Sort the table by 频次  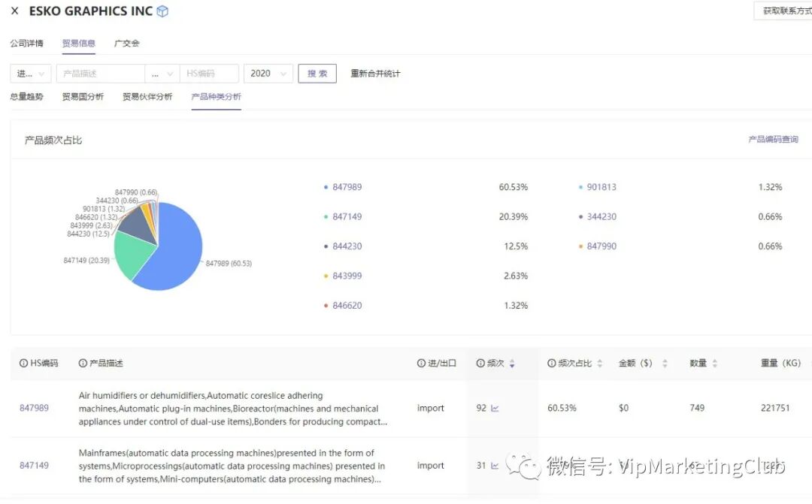click(x=512, y=364)
